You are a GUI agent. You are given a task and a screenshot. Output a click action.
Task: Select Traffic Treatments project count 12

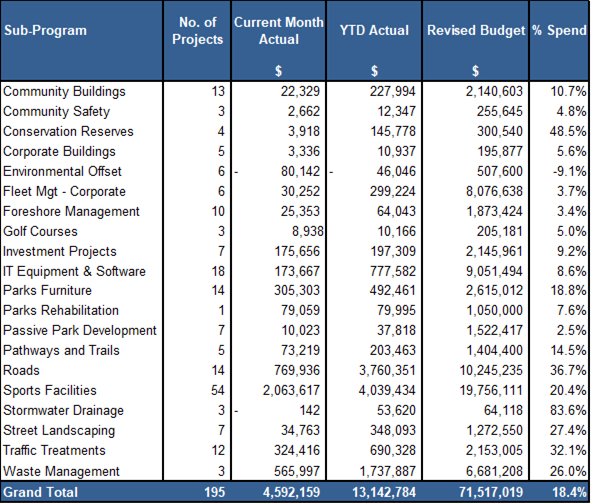218,450
